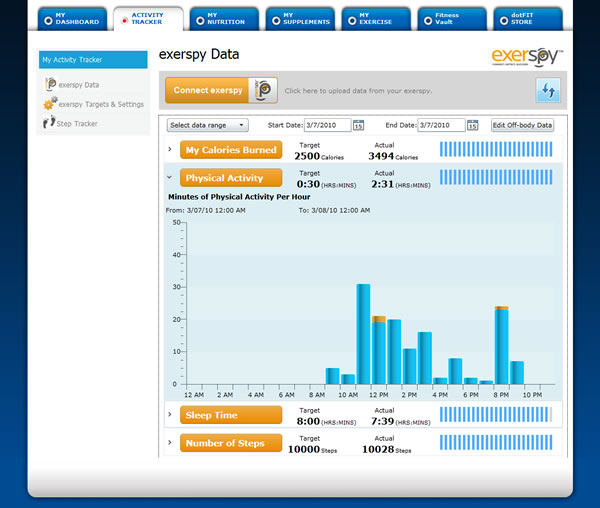Expand the Sleep Time section arrow

point(170,415)
